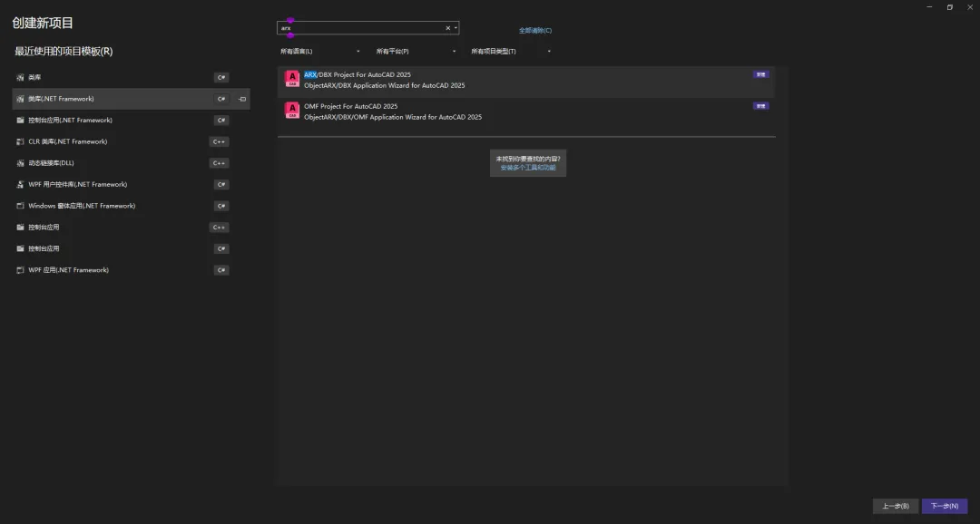
Task: Click 新建 badge on ARX/DBX Project
Action: pyautogui.click(x=760, y=74)
